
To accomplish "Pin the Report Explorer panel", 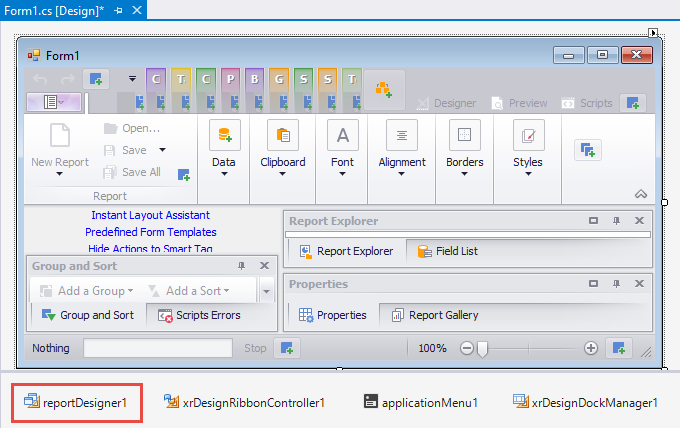I will click(616, 221).
